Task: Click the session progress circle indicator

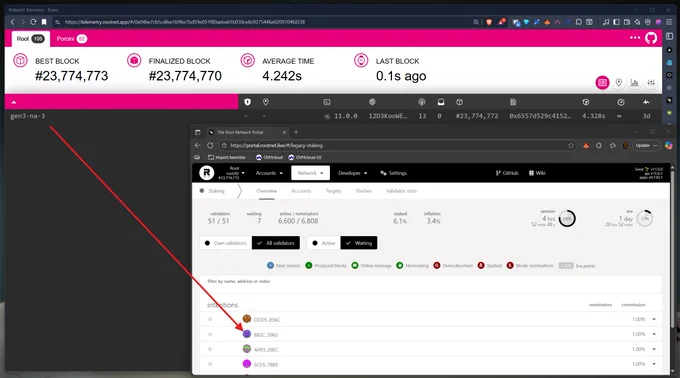Action: tap(567, 218)
